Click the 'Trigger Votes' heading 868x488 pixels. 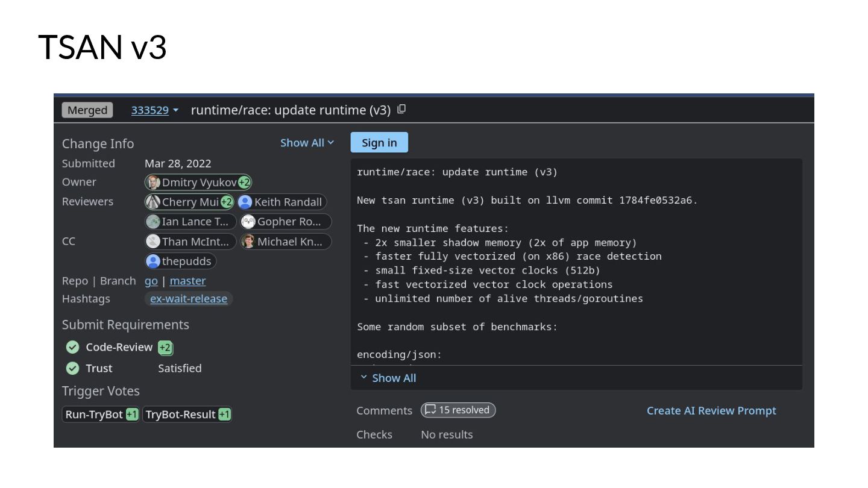coord(101,391)
